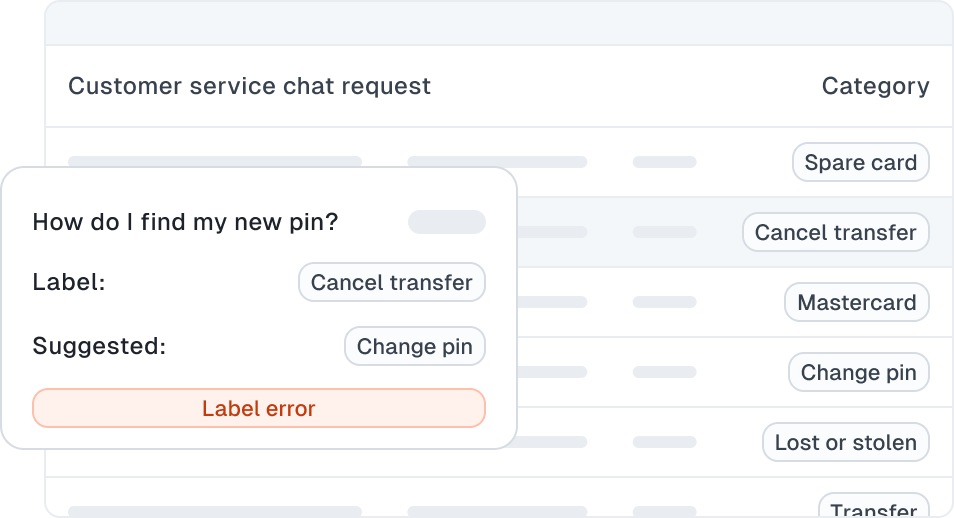Click shortest placeholder bar in Spare card row
Image resolution: width=954 pixels, height=518 pixels.
[x=664, y=162]
